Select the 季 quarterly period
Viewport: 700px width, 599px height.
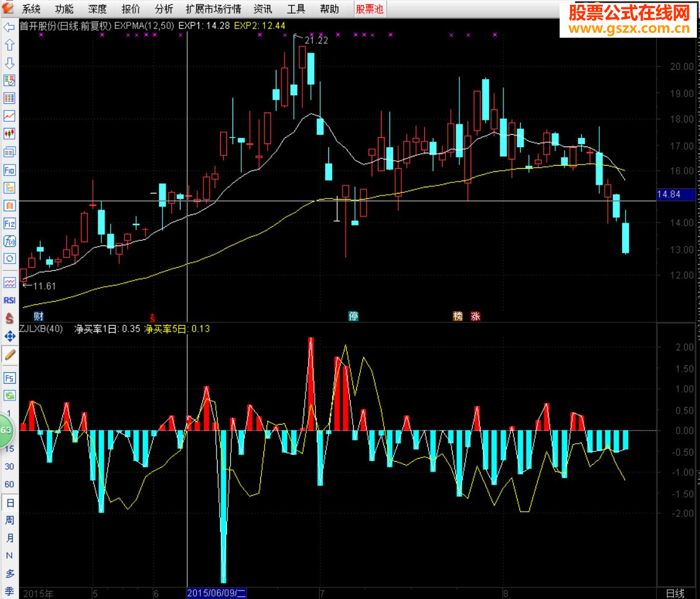9,592
